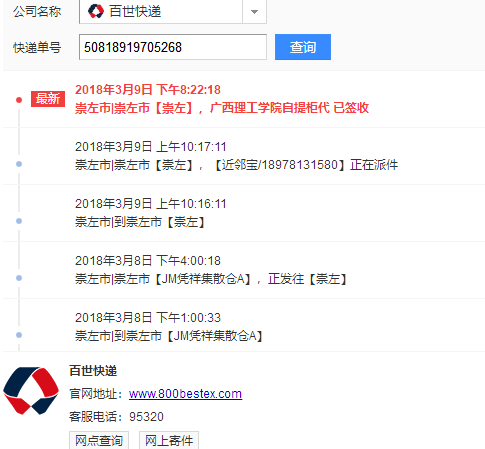
Task: Click the bold 百世快递 company heading
Action: pyautogui.click(x=93, y=371)
